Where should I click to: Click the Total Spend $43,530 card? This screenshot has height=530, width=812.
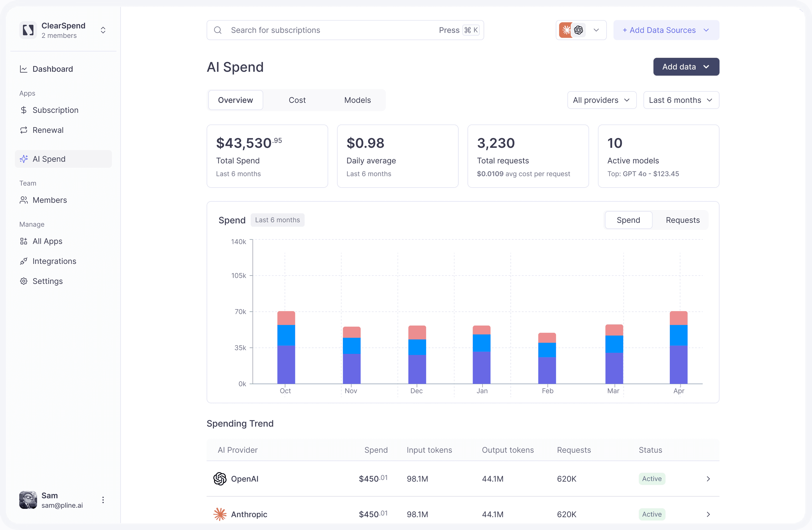tap(267, 156)
